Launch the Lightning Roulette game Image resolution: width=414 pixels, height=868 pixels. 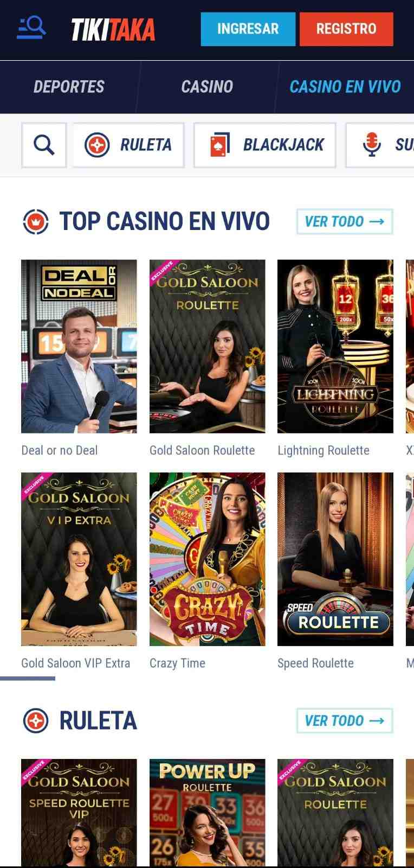tap(335, 346)
